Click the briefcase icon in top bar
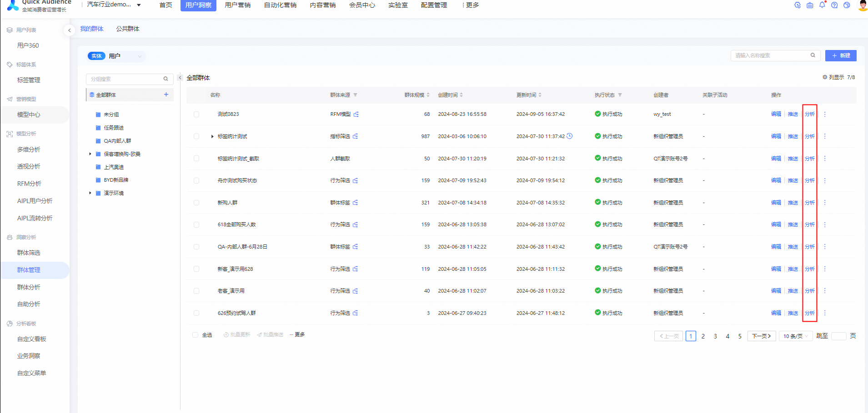 (x=810, y=5)
